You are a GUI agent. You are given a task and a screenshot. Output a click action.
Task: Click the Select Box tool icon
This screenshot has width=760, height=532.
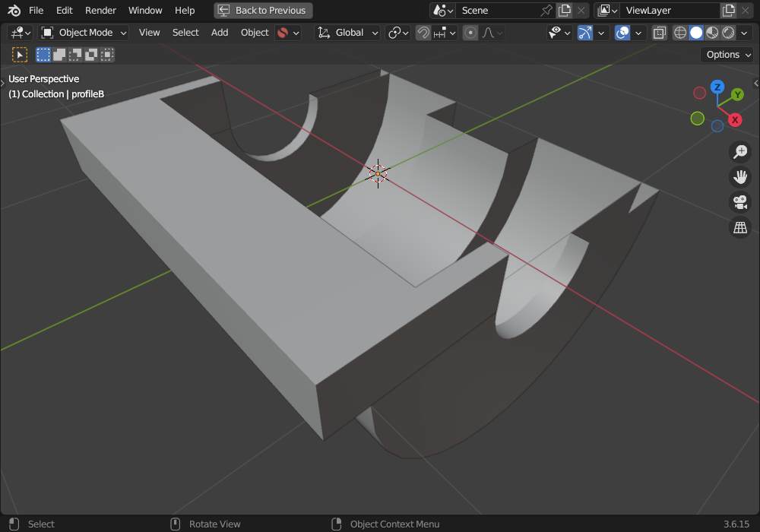coord(20,55)
